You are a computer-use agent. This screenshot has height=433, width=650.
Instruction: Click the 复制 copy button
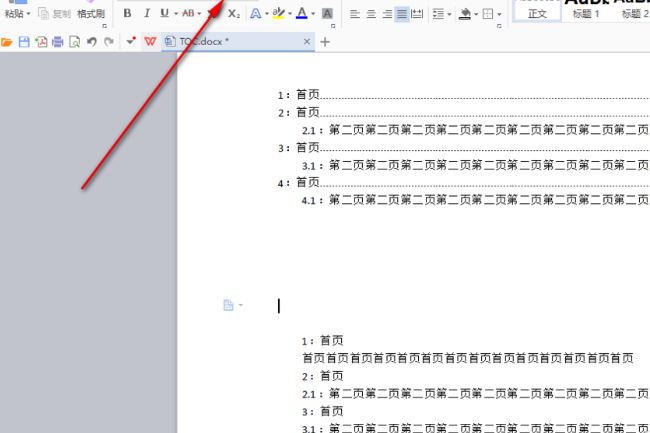[54, 14]
